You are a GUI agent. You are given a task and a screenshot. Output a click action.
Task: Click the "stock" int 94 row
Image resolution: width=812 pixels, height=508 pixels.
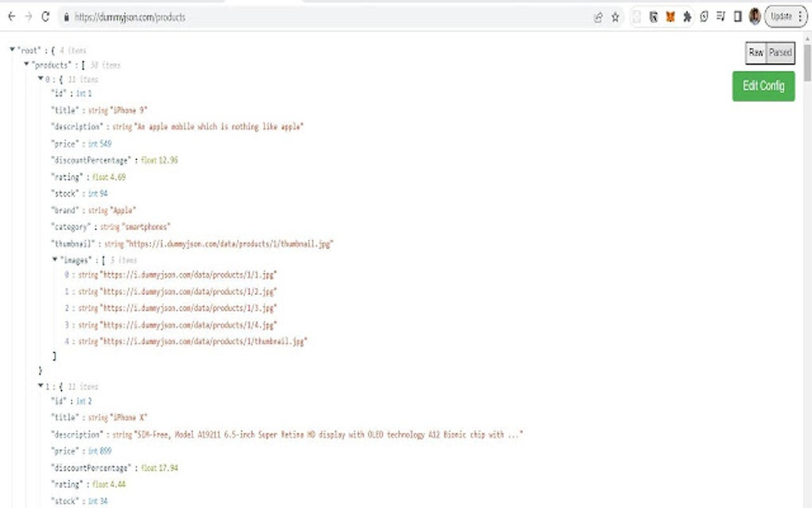tap(80, 193)
